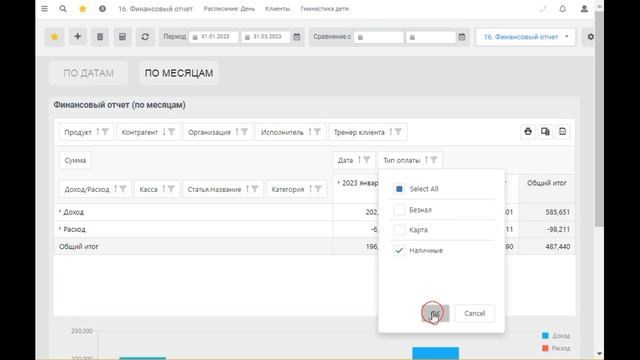640x360 pixels.
Task: Toggle Доход series in chart legend
Action: point(556,336)
